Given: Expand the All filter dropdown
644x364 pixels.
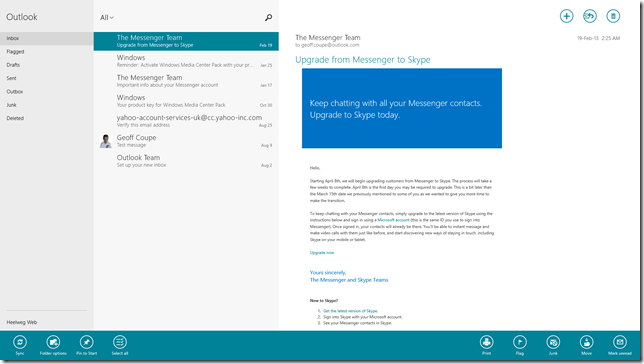Looking at the screenshot, I should [x=107, y=18].
